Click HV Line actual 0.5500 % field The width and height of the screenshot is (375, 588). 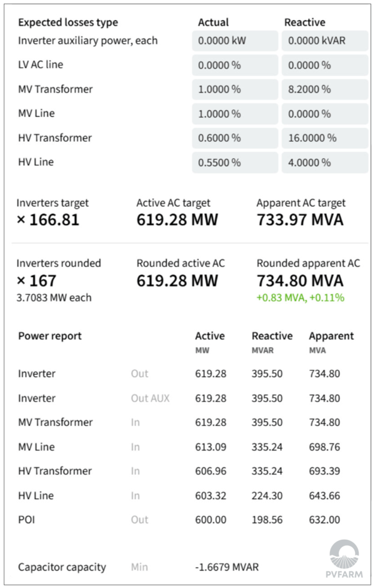pyautogui.click(x=235, y=163)
